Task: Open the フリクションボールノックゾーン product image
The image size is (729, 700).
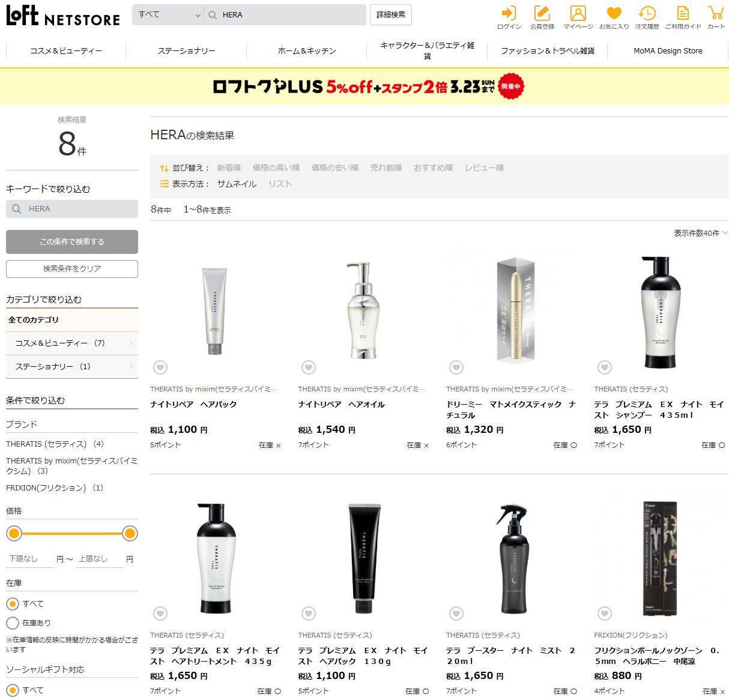Action: (x=659, y=558)
